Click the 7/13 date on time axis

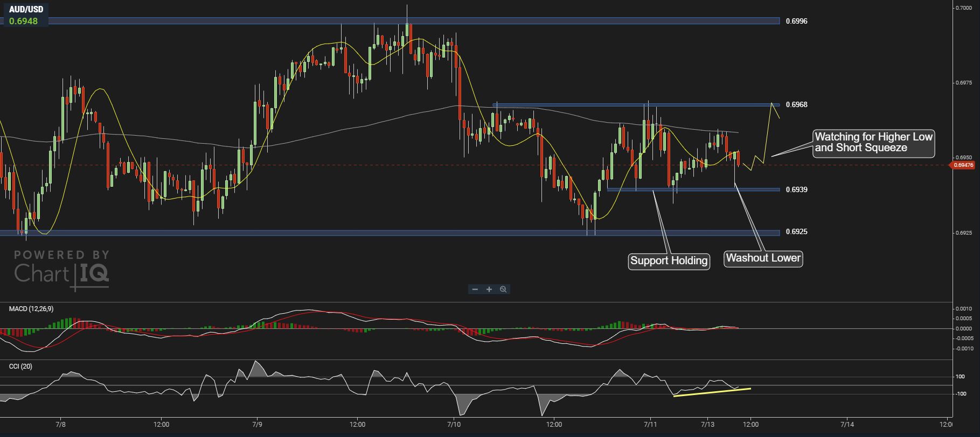click(x=707, y=424)
